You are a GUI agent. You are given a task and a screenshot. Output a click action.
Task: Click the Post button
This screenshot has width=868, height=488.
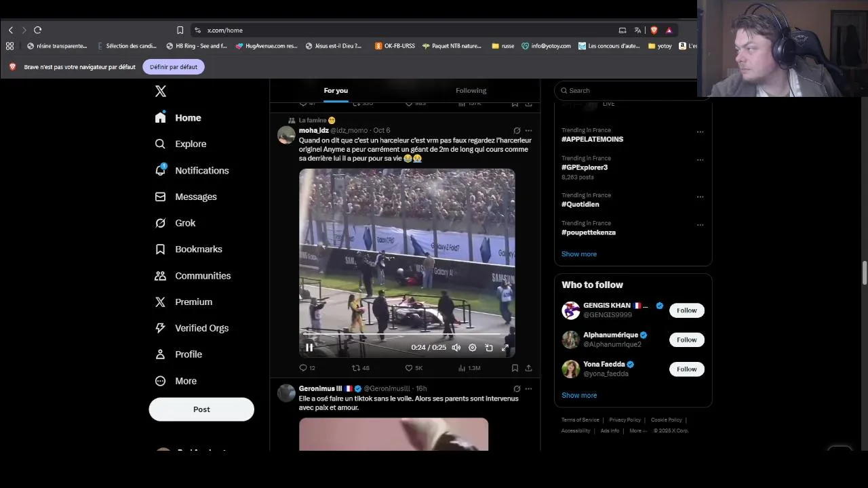201,409
